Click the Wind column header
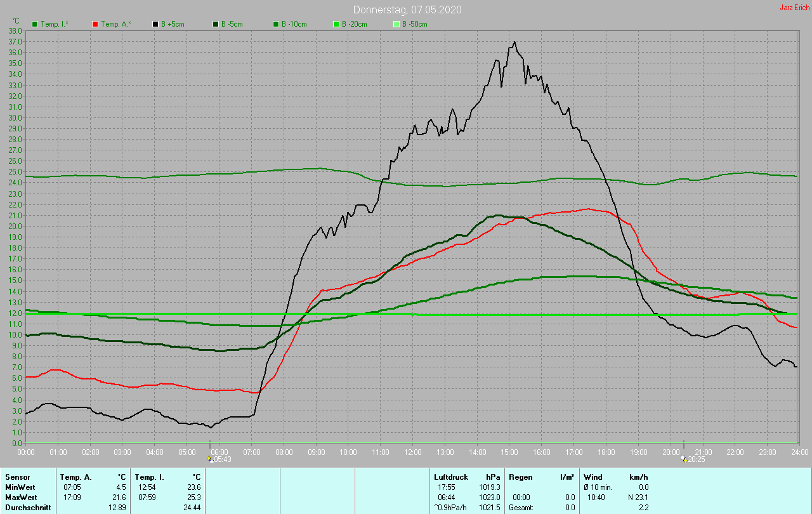812x514 pixels. (593, 477)
